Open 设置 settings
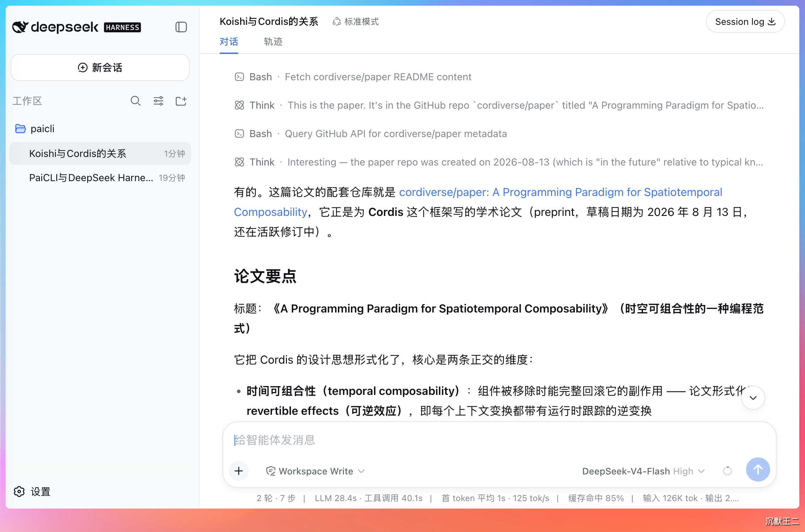Screen dimensions: 805x532 (32, 492)
